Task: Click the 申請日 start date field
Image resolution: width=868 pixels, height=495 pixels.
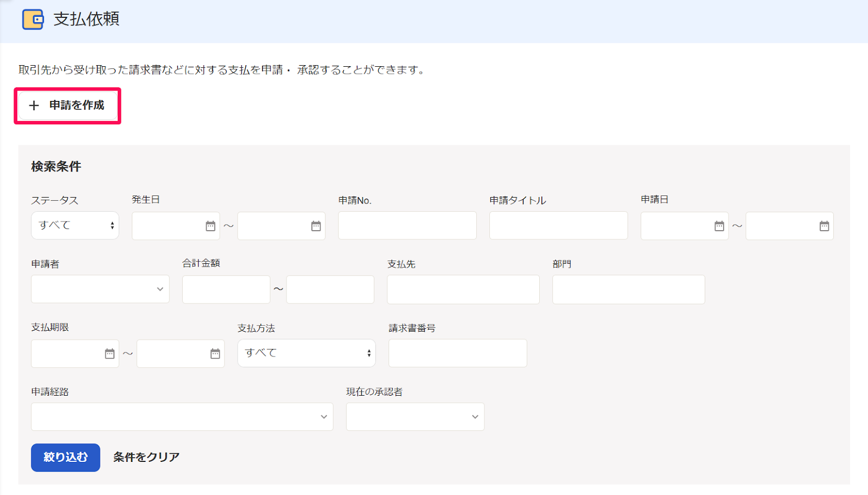Action: coord(685,226)
